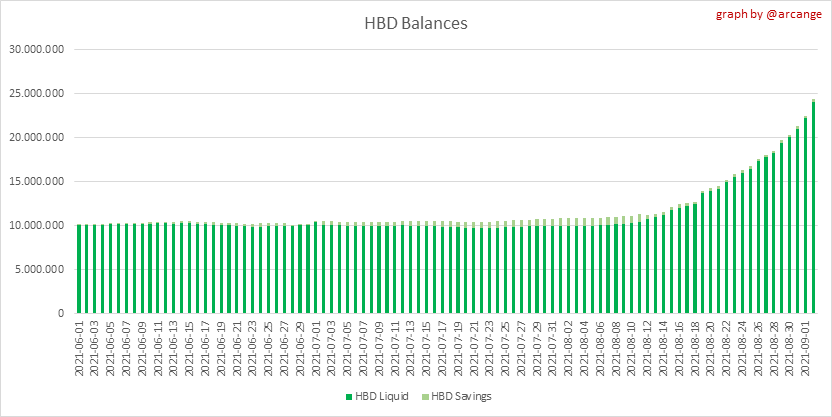Select the 10.000.000 y-axis label

pyautogui.click(x=36, y=225)
